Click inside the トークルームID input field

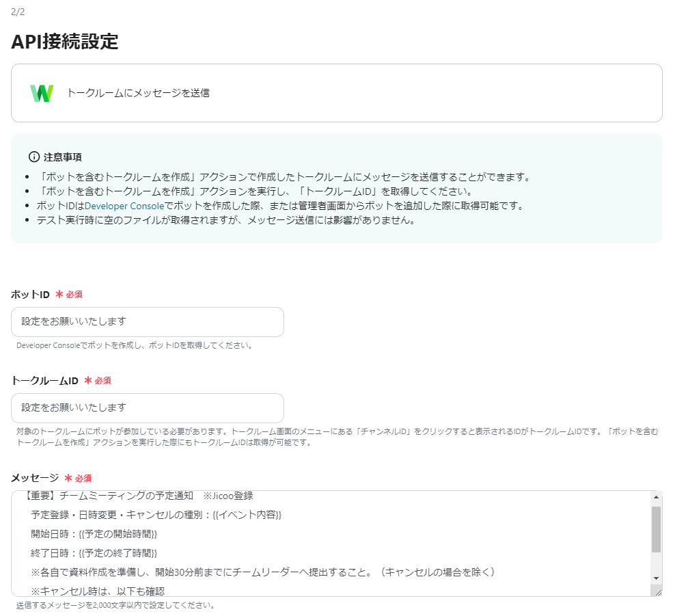coord(147,407)
